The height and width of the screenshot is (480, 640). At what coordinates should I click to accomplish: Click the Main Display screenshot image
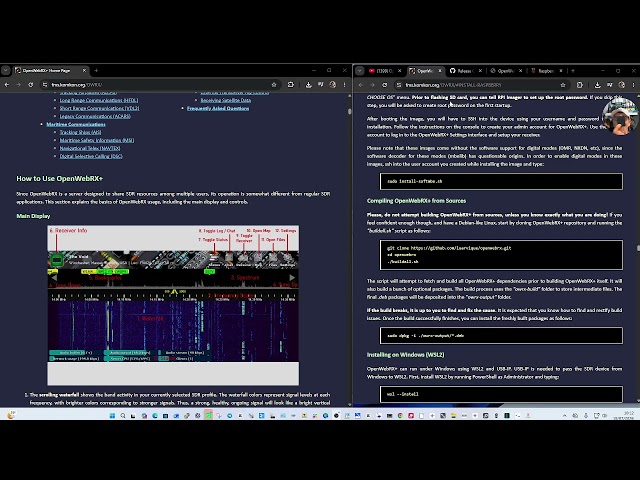(x=173, y=305)
